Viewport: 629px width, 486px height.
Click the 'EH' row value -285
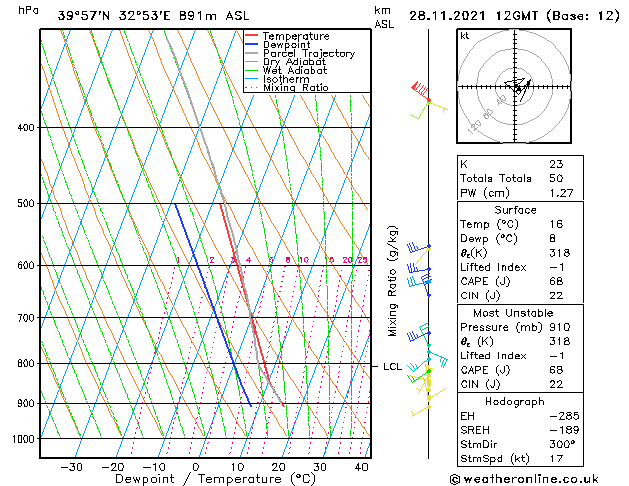pyautogui.click(x=564, y=416)
